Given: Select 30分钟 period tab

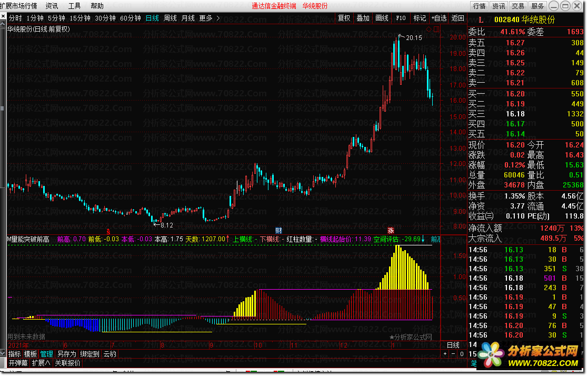Looking at the screenshot, I should (105, 18).
